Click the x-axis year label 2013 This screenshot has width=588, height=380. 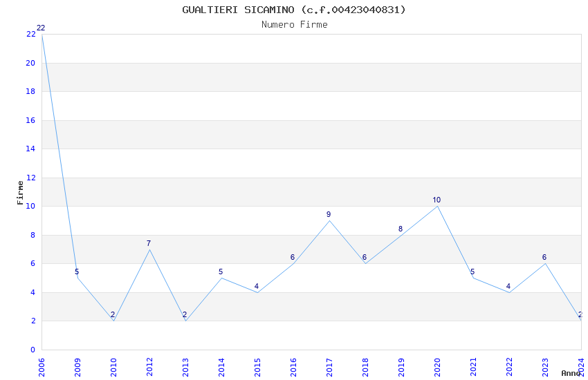185,367
